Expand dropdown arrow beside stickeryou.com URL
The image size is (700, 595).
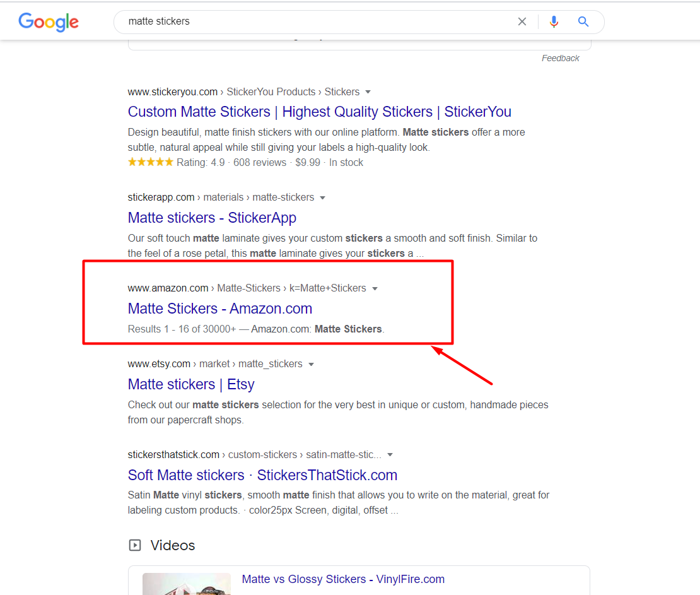tap(368, 92)
